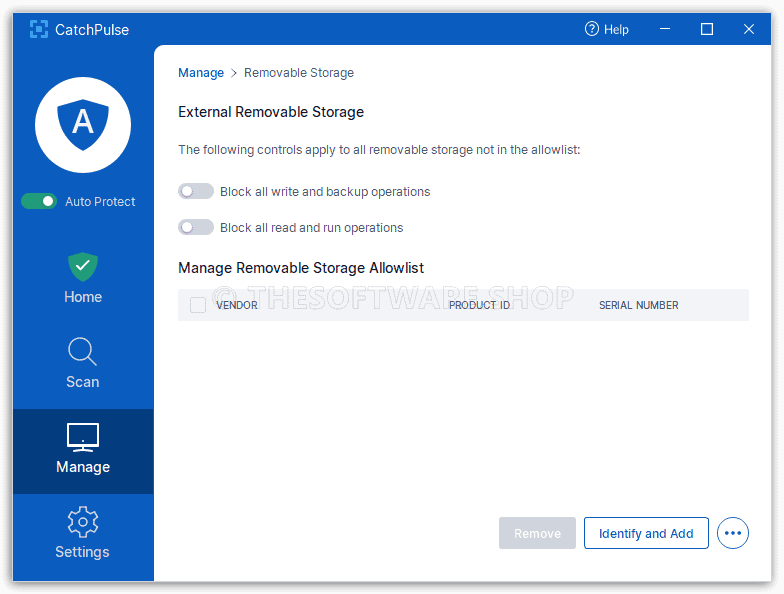Maximize the CatchPulse window

click(706, 29)
